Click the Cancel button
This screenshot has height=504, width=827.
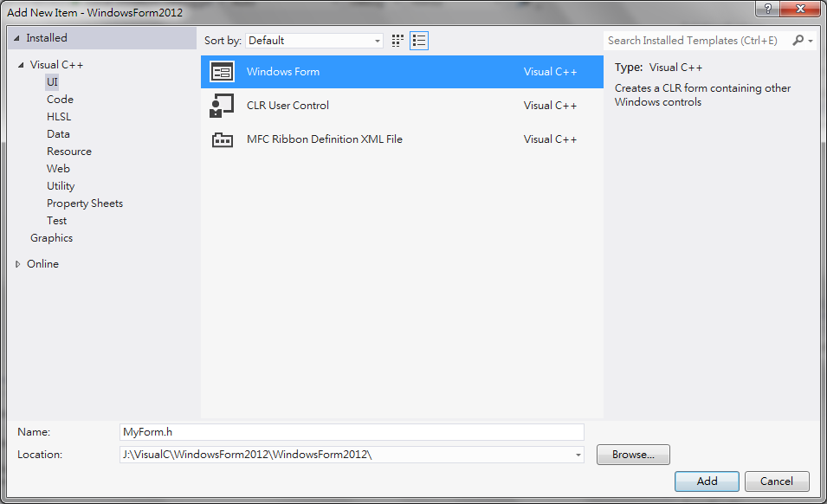point(777,481)
